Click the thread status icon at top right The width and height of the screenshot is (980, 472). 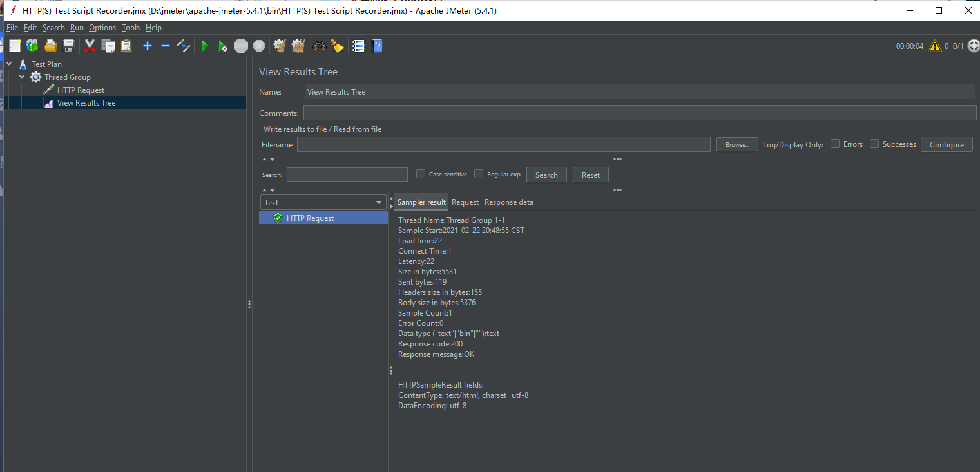(x=974, y=46)
